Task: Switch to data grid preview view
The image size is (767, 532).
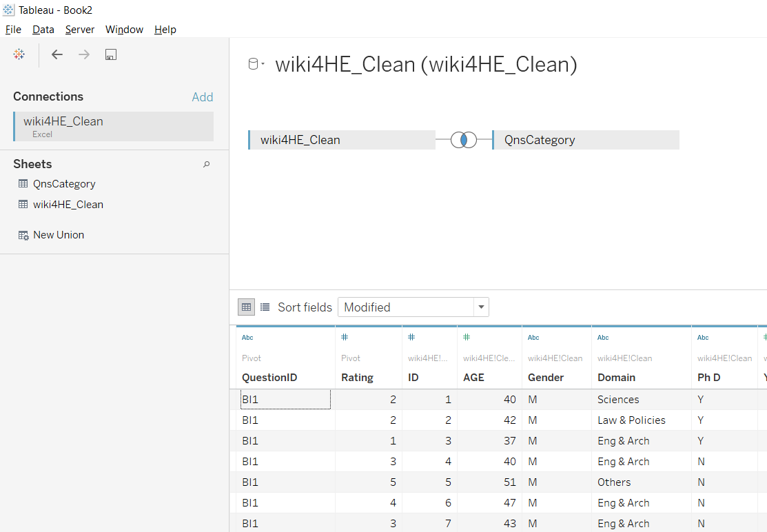Action: [247, 307]
